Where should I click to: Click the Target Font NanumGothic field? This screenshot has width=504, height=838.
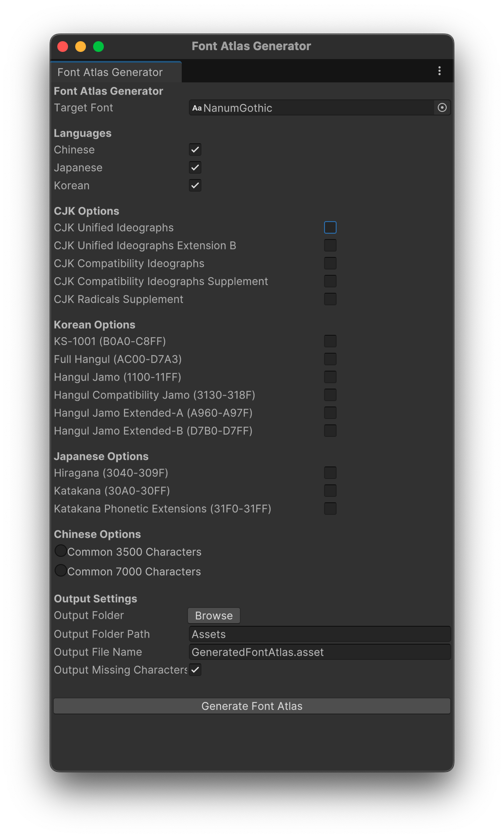click(x=320, y=108)
